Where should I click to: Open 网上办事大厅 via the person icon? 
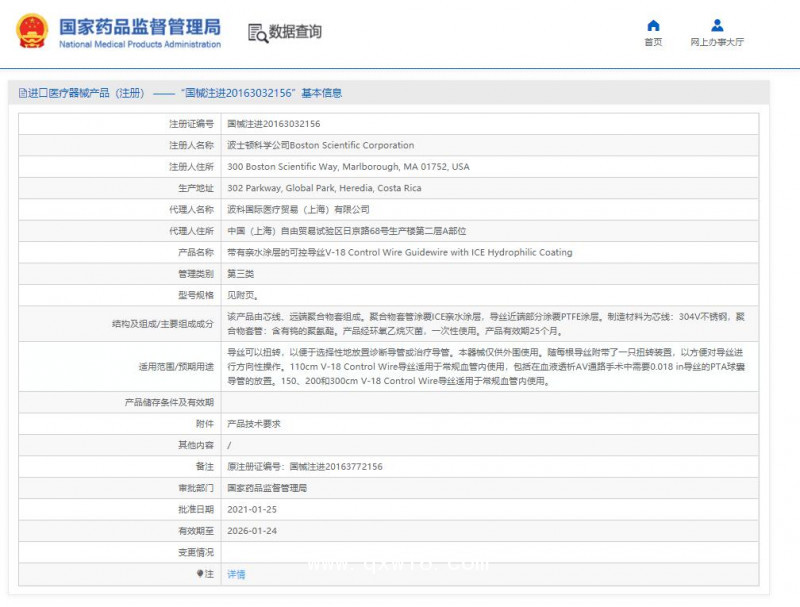click(717, 24)
